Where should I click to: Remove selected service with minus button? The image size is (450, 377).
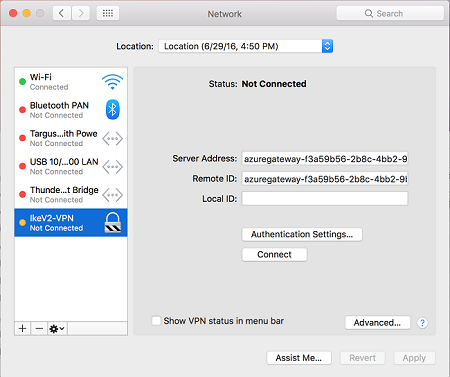click(39, 329)
